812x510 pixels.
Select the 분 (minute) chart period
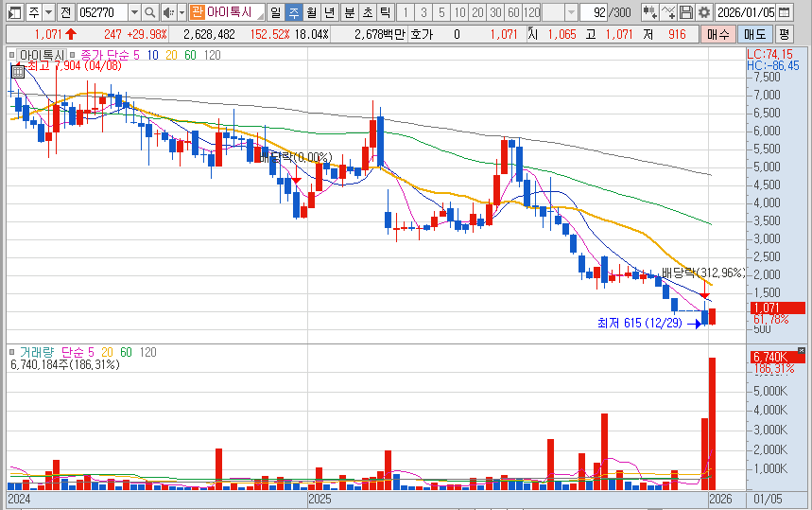click(350, 12)
